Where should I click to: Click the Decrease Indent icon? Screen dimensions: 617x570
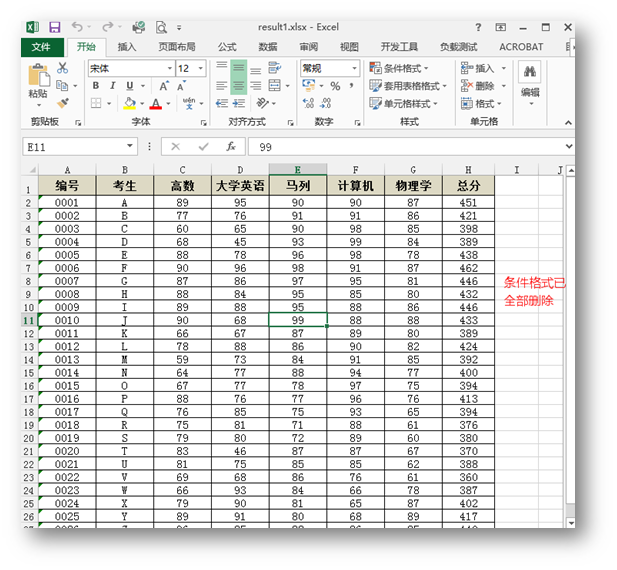[x=222, y=103]
